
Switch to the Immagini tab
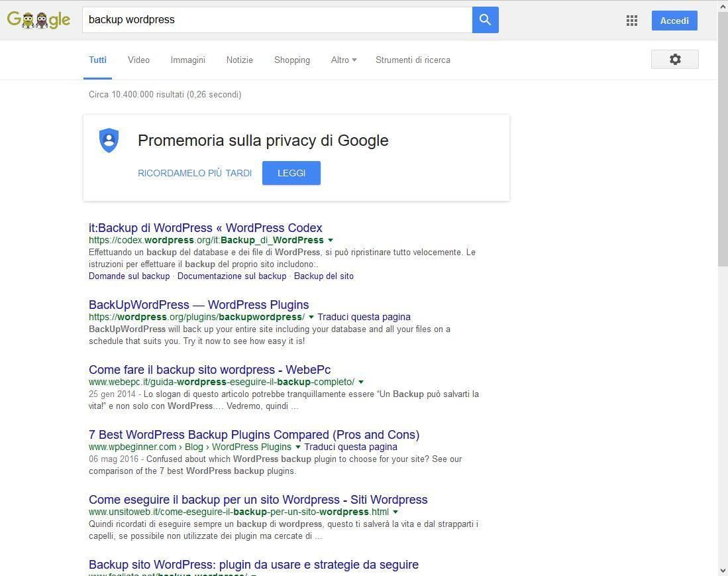187,60
